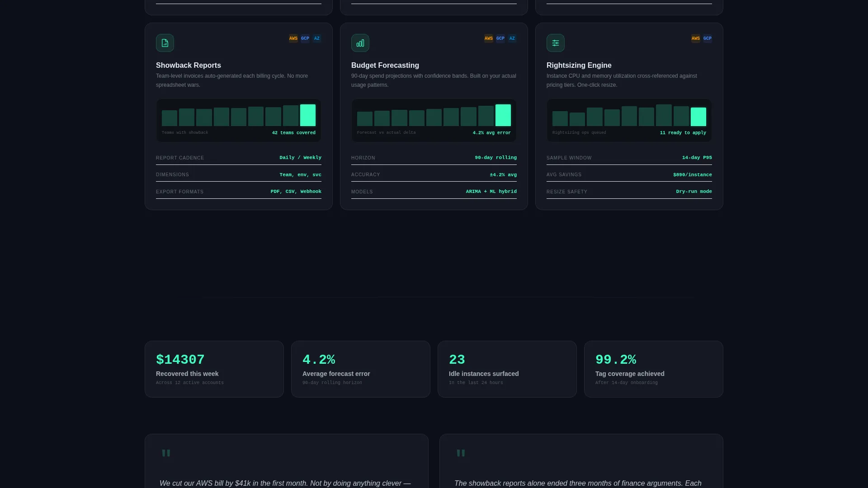Click the '±4.2% avg' accuracy value

click(503, 175)
